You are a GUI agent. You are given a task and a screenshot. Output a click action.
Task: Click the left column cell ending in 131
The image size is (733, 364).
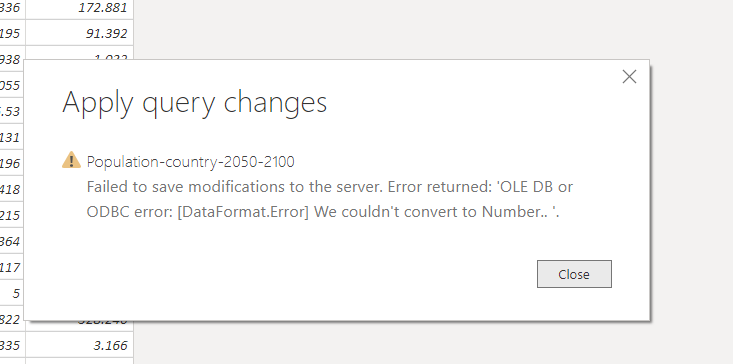point(12,137)
